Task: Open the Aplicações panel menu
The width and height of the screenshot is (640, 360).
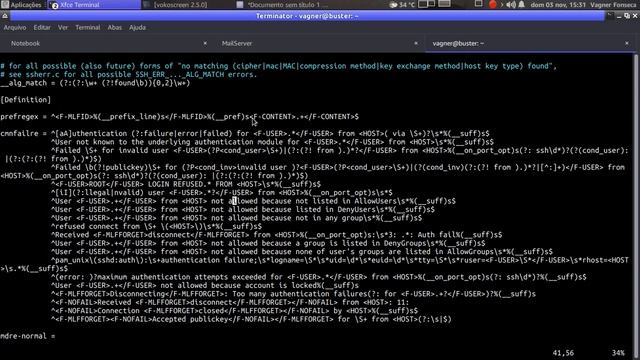Action: point(21,4)
